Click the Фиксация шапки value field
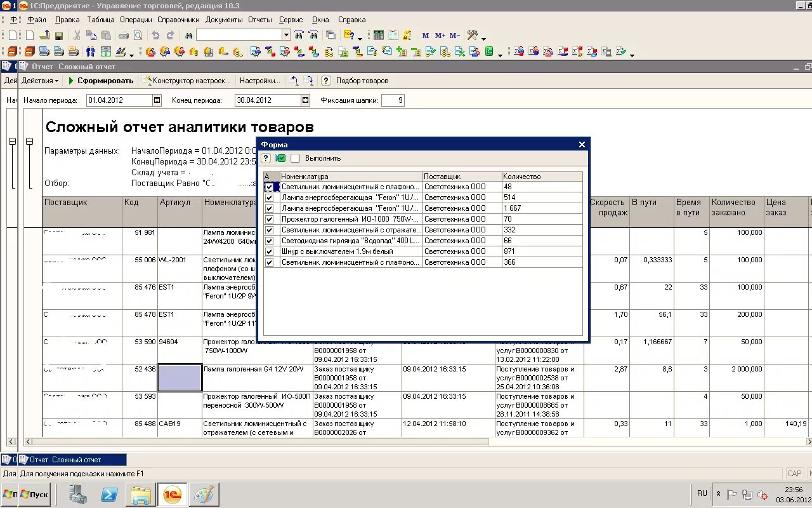Screen dimensions: 812x508 pos(393,100)
